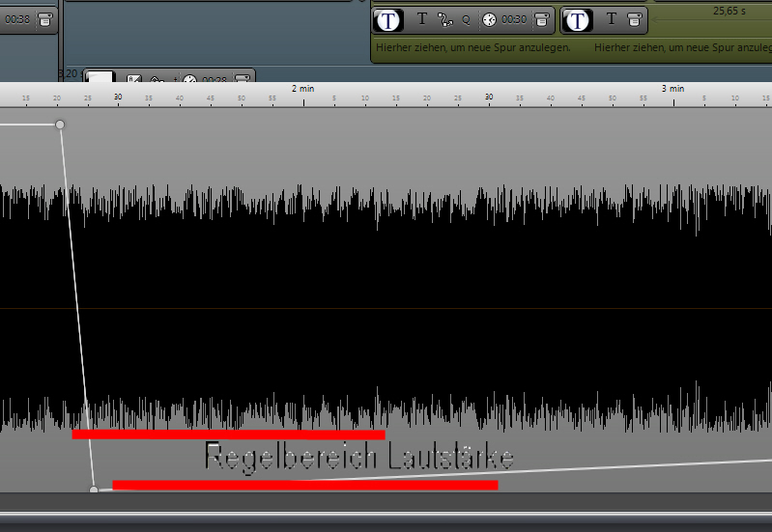Click the audio waveform center line
Image resolution: width=772 pixels, height=532 pixels.
coord(386,309)
